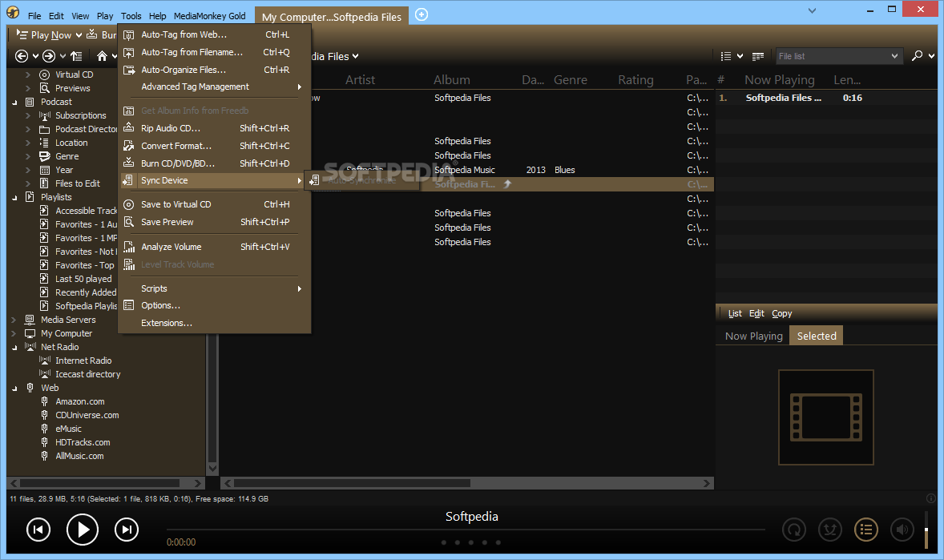The width and height of the screenshot is (944, 560).
Task: Click the playback seek bar
Action: pyautogui.click(x=466, y=530)
